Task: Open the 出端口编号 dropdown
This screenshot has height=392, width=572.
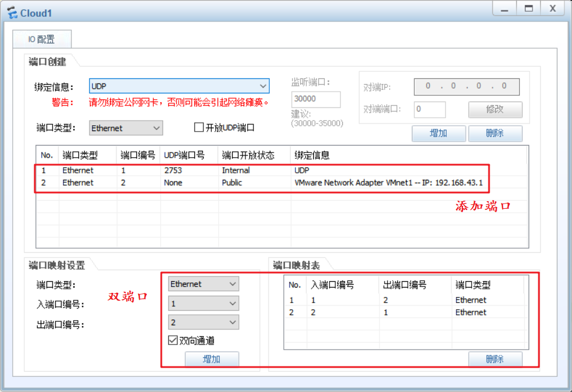Action: click(x=204, y=322)
